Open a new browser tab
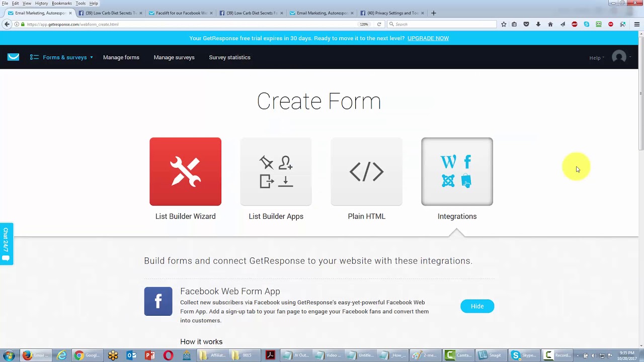This screenshot has width=644, height=362. pos(433,13)
